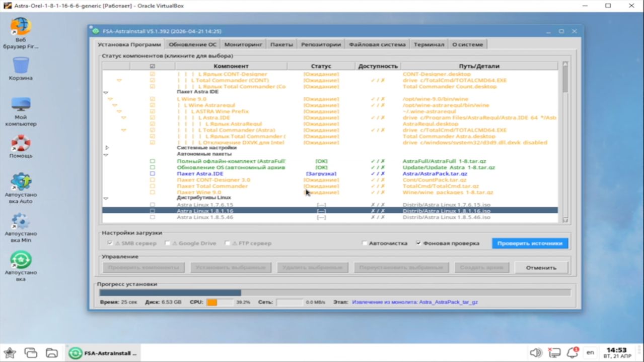Open the Мой компьютер desktop icon

click(21, 112)
